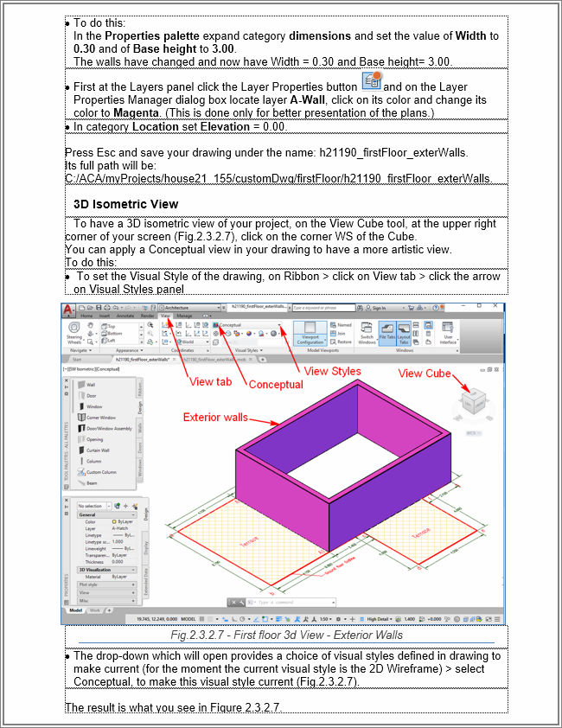The height and width of the screenshot is (728, 562).
Task: Select the Left view in Appearance panel
Action: click(108, 341)
